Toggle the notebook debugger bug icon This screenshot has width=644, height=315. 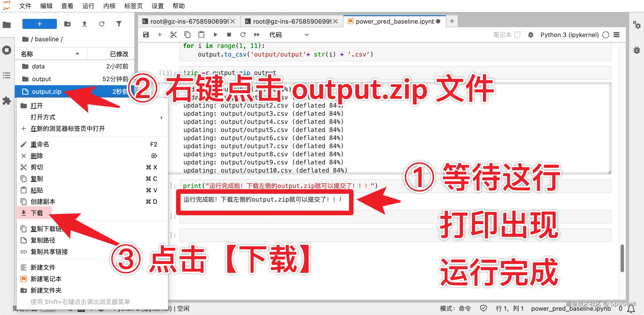click(x=531, y=35)
